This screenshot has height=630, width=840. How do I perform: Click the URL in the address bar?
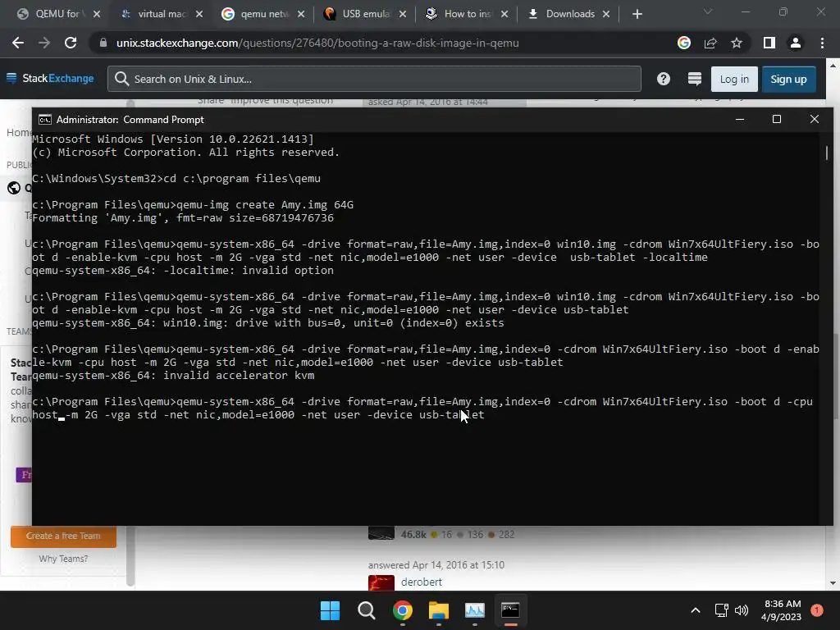(317, 43)
